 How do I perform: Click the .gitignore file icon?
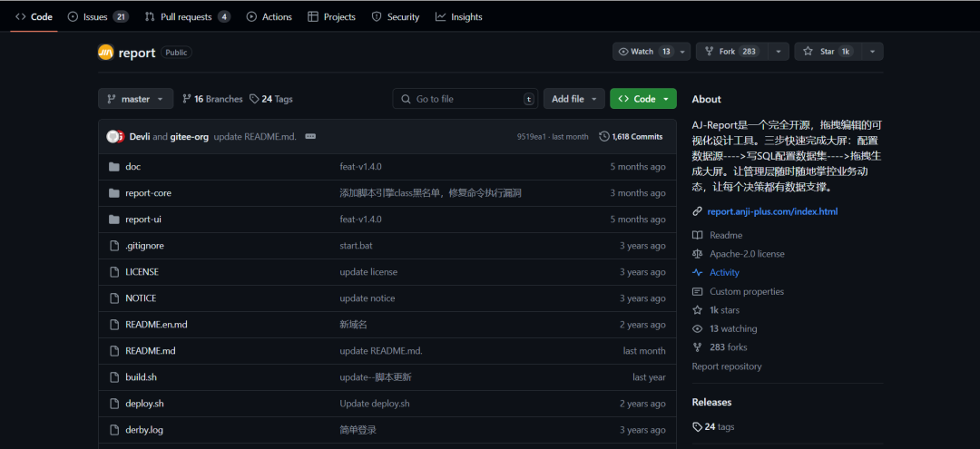point(113,246)
